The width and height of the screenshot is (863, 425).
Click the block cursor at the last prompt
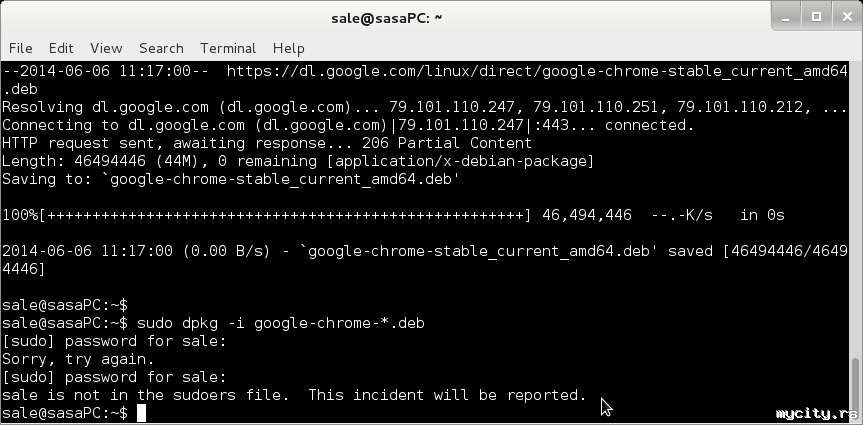click(x=141, y=414)
